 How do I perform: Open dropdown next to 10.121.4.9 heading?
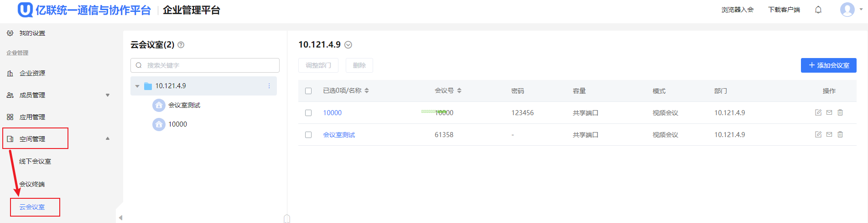coord(348,45)
